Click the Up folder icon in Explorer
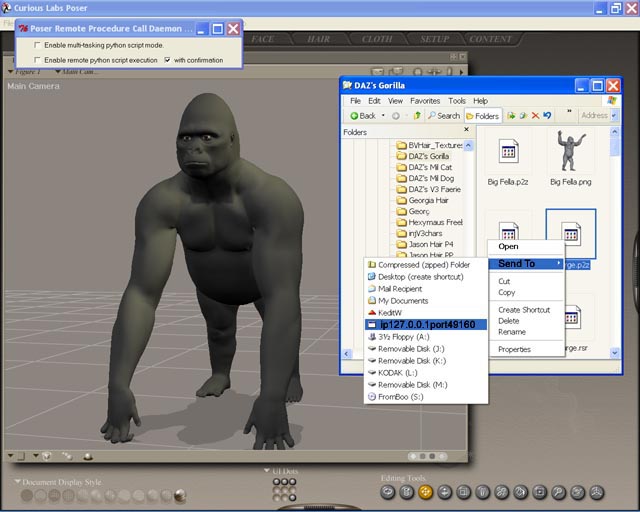This screenshot has width=640, height=512. click(417, 116)
